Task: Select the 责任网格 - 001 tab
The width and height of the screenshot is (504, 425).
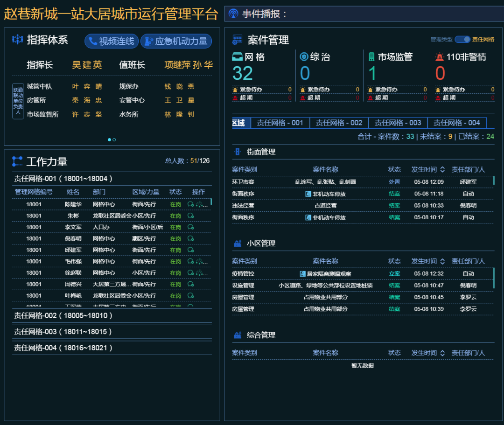Action: coord(280,123)
